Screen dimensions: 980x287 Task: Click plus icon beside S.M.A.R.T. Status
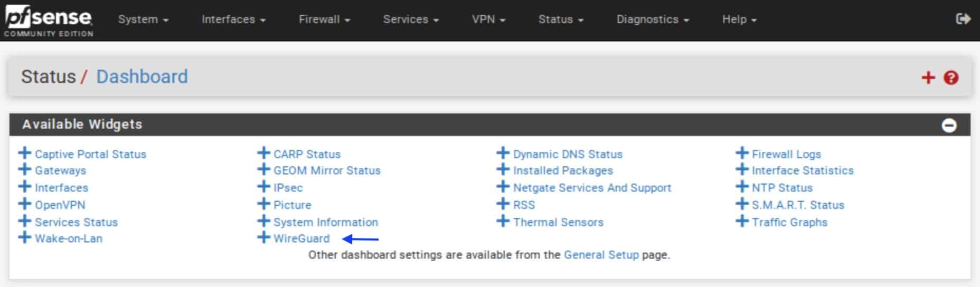pyautogui.click(x=742, y=204)
